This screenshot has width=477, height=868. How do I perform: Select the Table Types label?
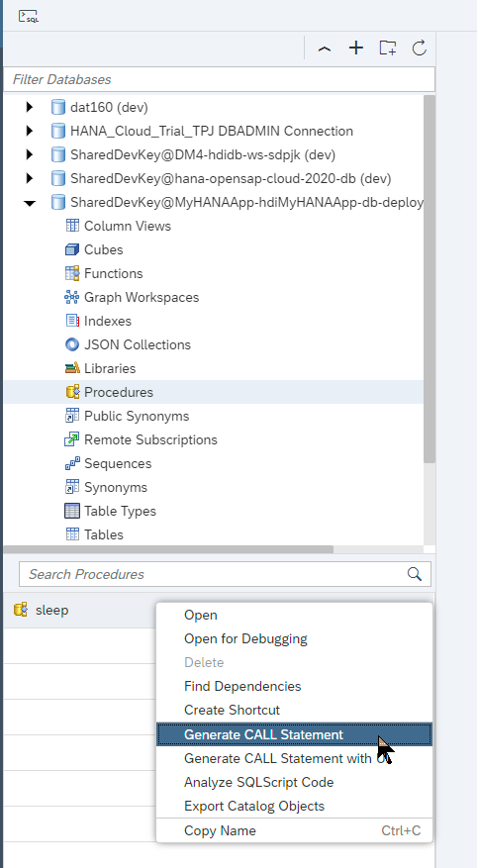point(120,512)
